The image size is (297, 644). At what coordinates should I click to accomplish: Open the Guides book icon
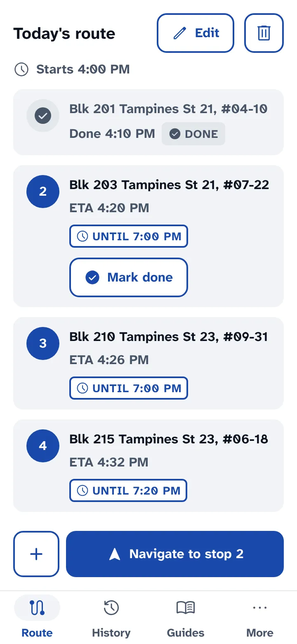pos(186,608)
